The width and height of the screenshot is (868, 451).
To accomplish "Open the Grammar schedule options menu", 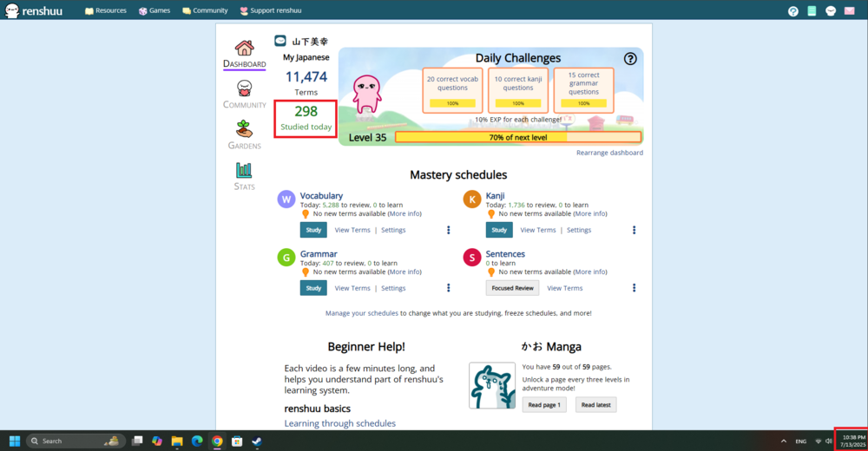I will 449,288.
